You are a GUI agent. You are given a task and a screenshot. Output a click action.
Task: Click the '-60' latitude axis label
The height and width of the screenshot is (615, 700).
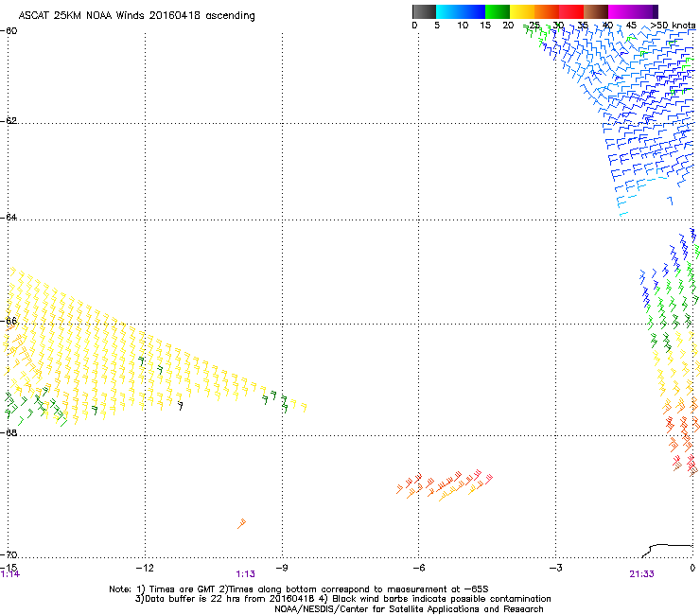9,31
